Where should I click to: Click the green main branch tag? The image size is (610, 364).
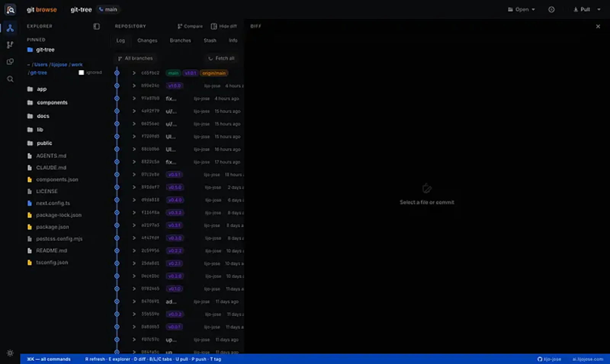(173, 73)
